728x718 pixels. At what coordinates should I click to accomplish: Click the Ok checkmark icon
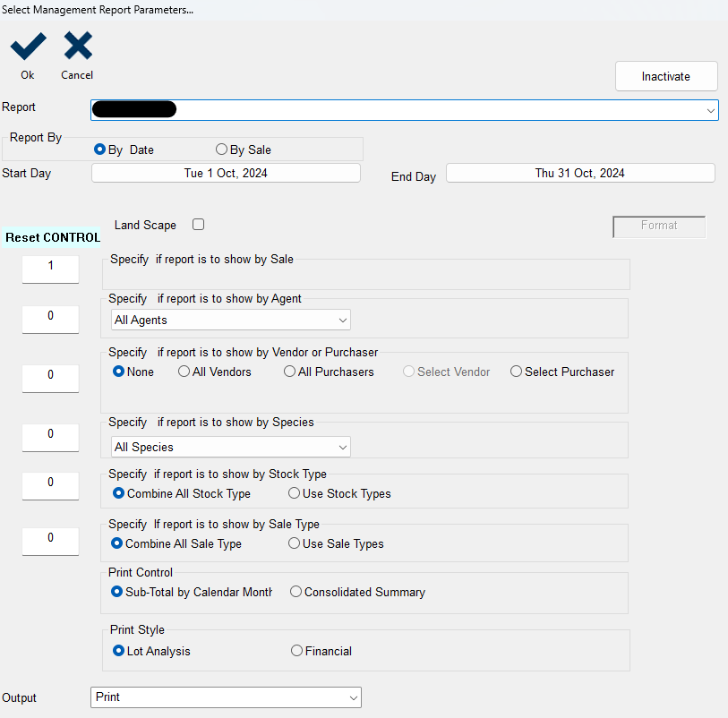(x=28, y=46)
